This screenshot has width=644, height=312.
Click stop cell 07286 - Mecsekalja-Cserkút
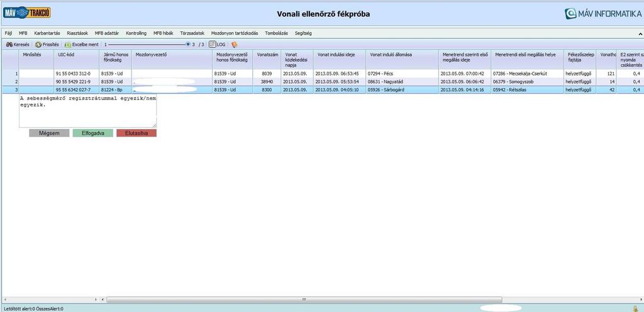click(528, 74)
